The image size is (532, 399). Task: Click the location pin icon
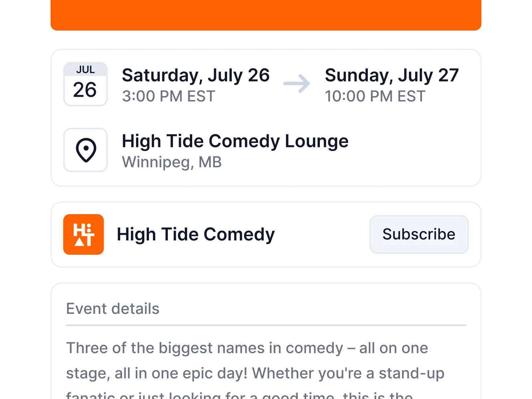pyautogui.click(x=85, y=150)
